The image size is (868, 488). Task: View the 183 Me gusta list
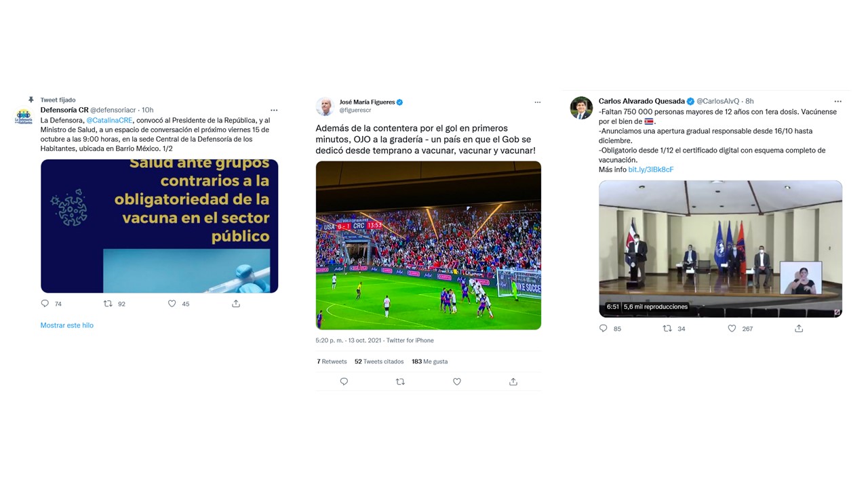pos(429,361)
